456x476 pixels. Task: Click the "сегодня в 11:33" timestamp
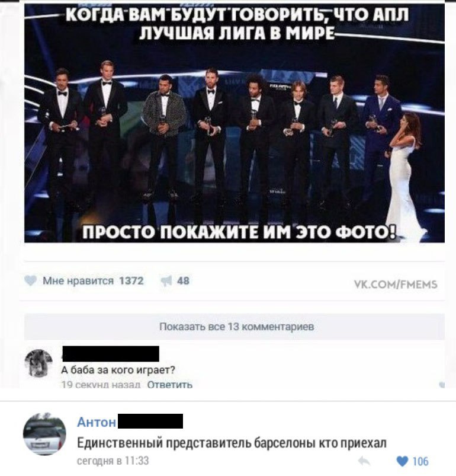click(x=113, y=461)
